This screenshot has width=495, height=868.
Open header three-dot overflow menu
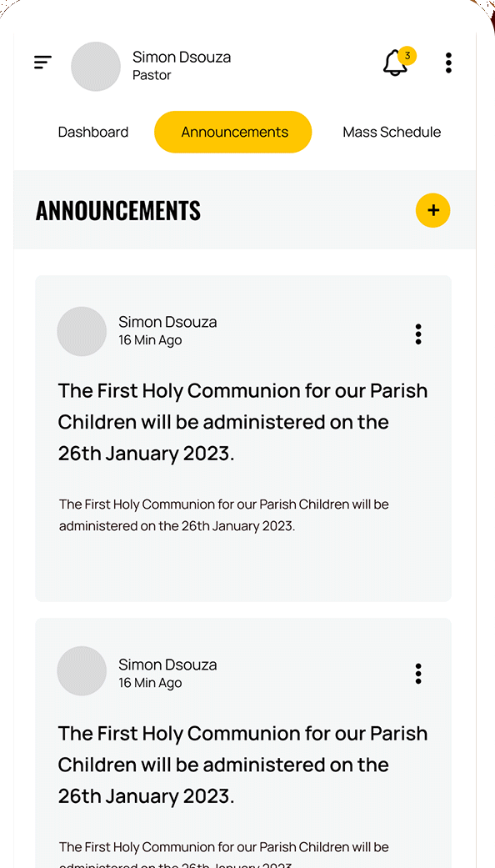click(x=448, y=63)
